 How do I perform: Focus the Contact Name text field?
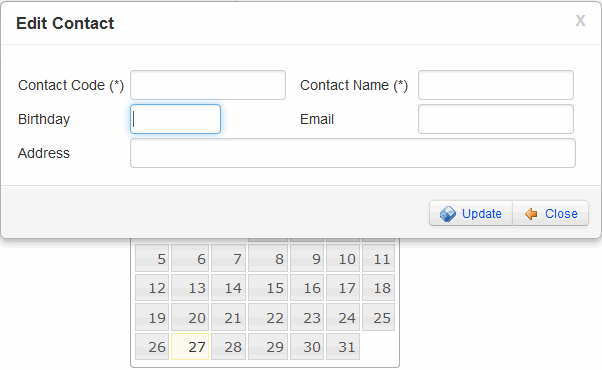496,85
